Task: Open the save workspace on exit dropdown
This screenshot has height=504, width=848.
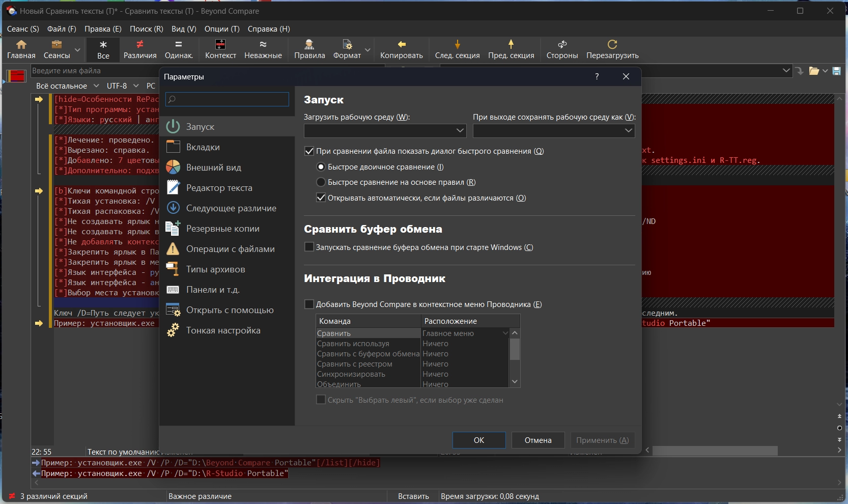Action: (628, 131)
